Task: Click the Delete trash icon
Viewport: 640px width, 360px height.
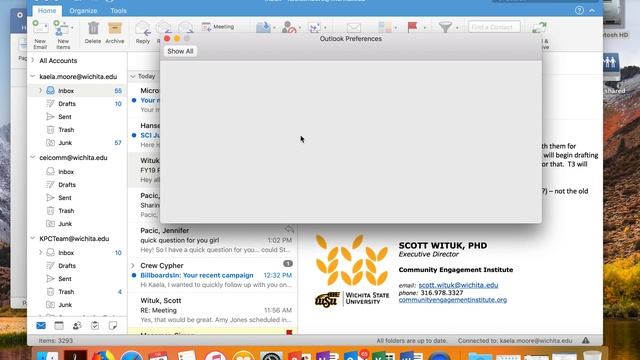Action: tap(93, 27)
